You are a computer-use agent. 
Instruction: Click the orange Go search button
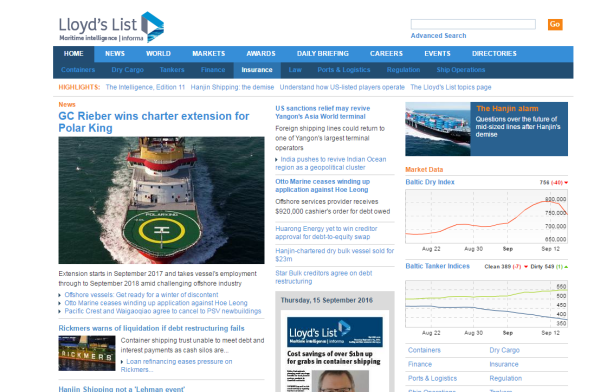555,24
